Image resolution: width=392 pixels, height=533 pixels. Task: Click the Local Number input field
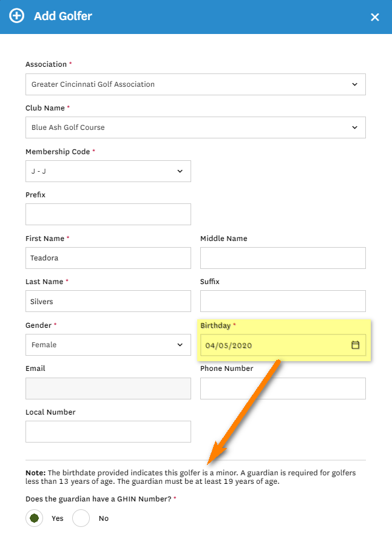[x=108, y=432]
